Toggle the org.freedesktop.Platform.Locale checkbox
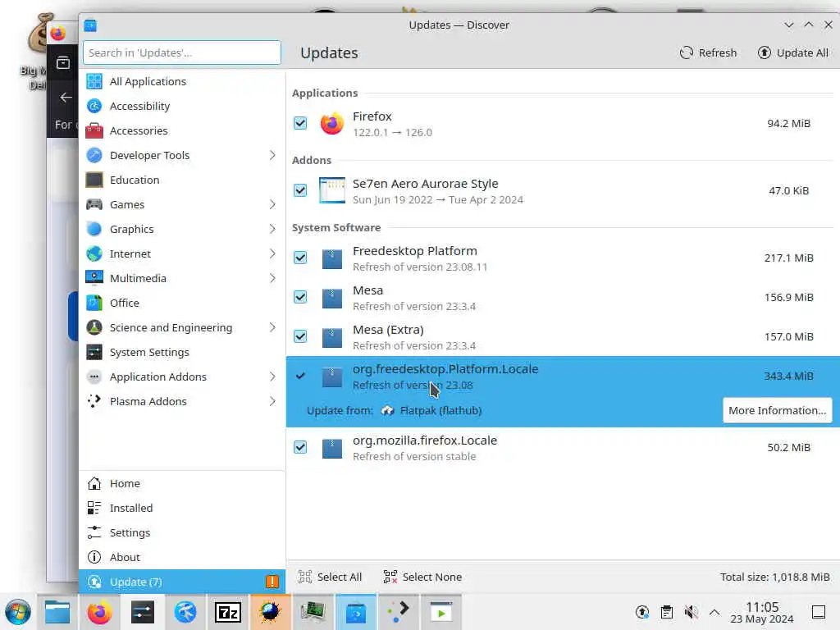The height and width of the screenshot is (630, 840). click(x=300, y=376)
